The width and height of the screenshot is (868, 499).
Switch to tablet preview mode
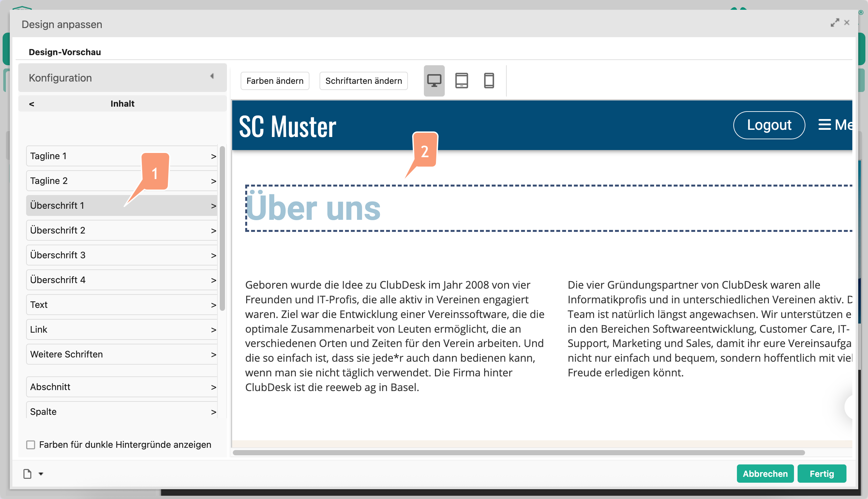(x=461, y=81)
